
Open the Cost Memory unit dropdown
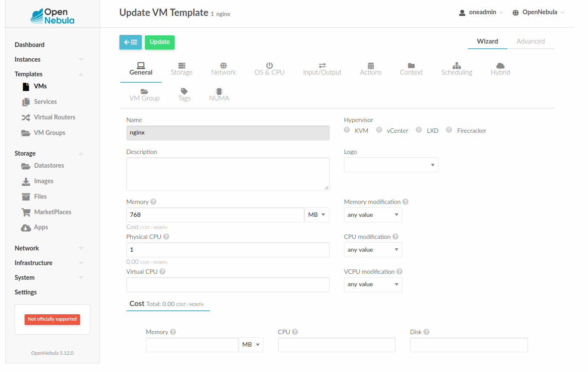click(251, 345)
